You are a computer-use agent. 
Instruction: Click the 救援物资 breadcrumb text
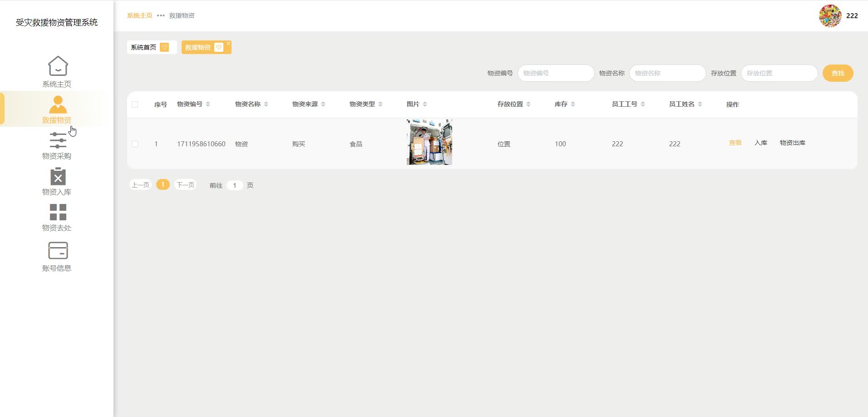tap(182, 15)
